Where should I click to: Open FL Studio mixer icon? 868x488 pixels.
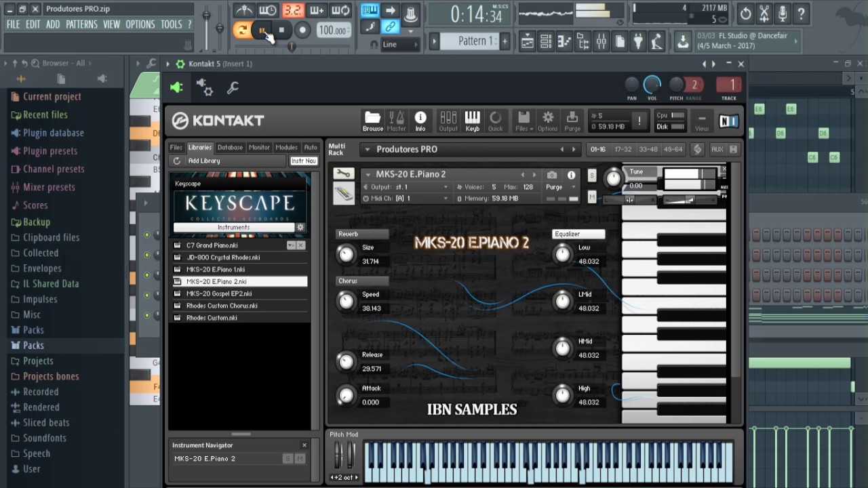[x=601, y=41]
